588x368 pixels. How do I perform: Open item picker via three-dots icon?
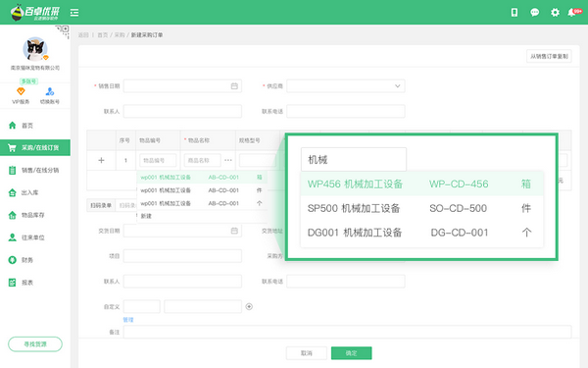(x=228, y=160)
